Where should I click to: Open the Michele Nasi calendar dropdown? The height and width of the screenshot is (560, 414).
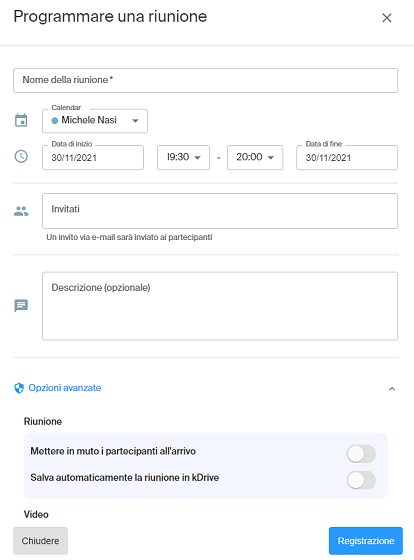[95, 121]
